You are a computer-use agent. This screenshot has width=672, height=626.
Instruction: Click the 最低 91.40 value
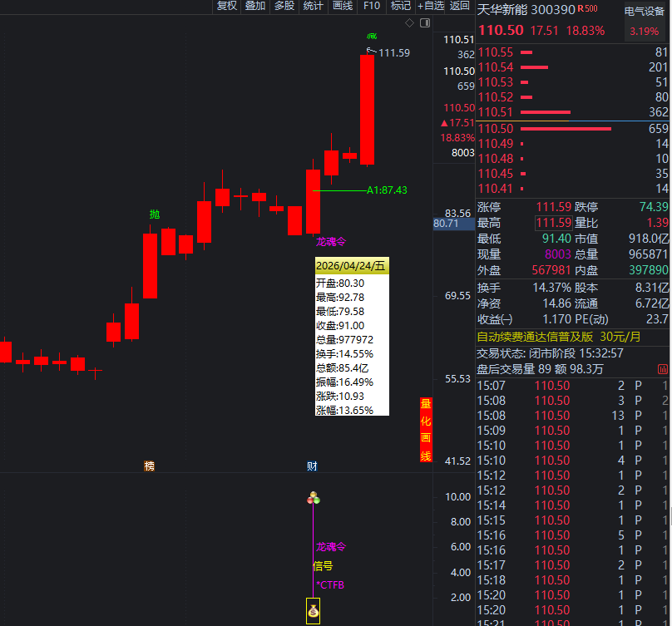pyautogui.click(x=556, y=239)
